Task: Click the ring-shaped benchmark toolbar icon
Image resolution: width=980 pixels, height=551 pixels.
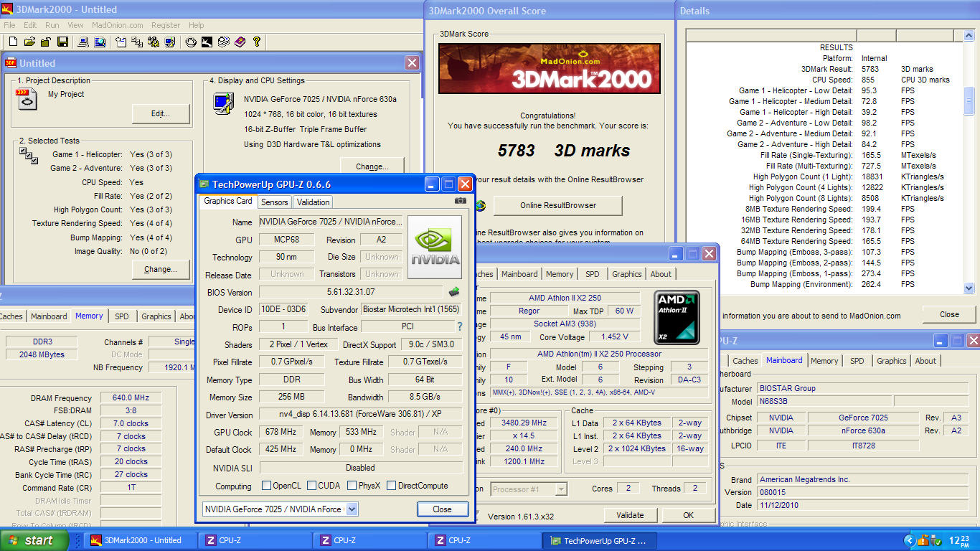Action: tap(191, 42)
